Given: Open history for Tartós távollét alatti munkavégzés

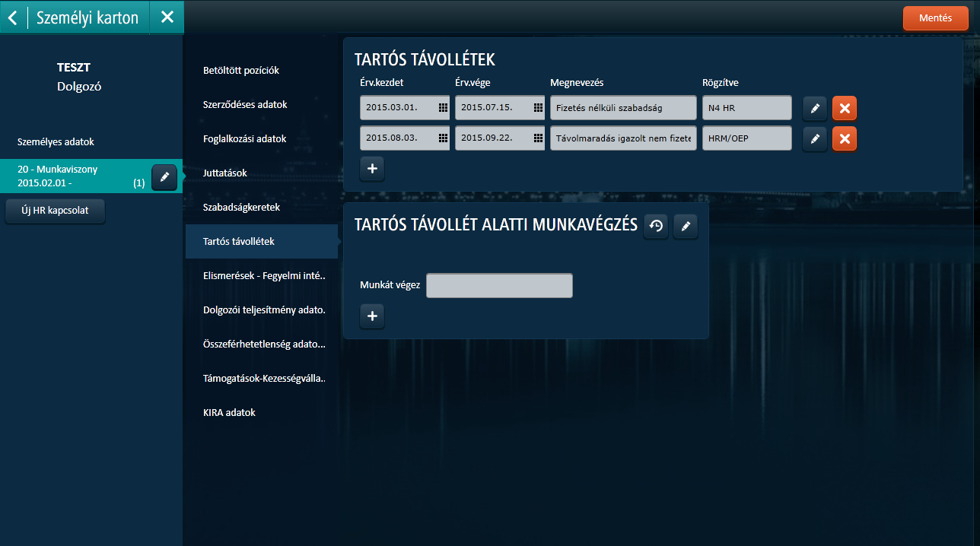Looking at the screenshot, I should [x=656, y=226].
